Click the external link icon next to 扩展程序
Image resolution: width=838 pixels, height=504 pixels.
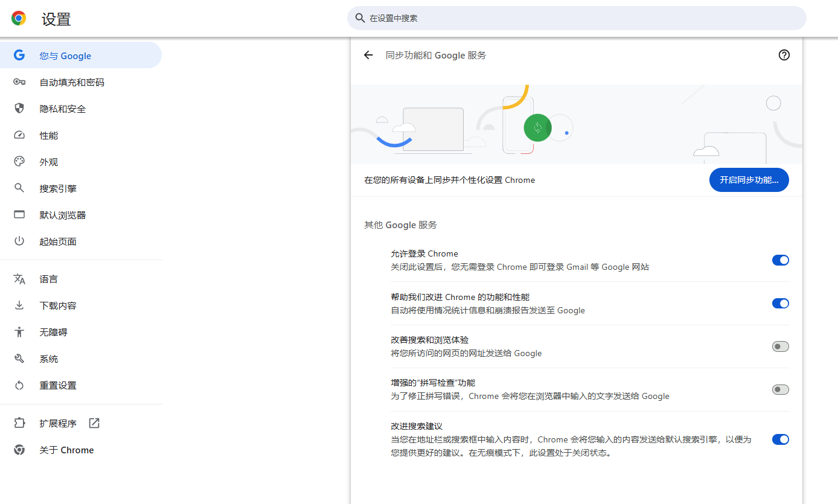click(x=94, y=423)
